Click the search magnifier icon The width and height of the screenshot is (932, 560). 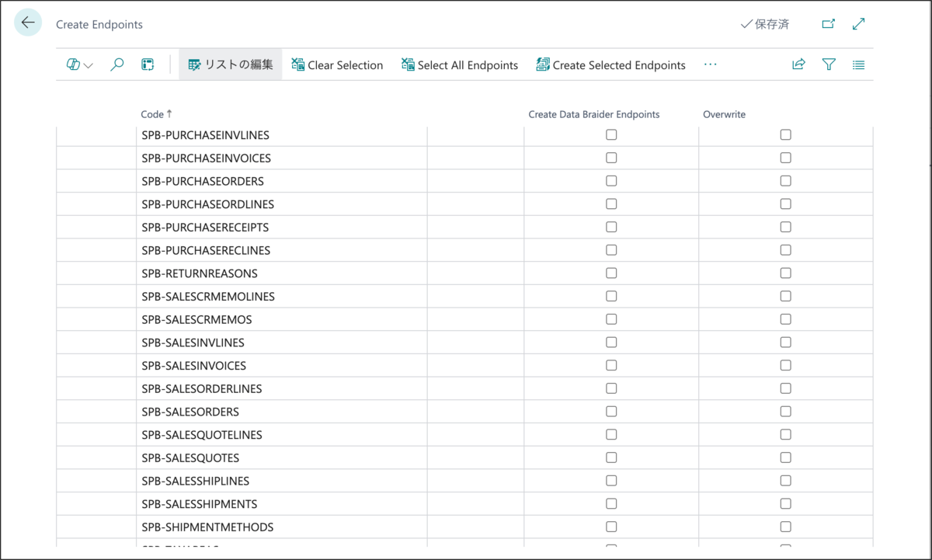pyautogui.click(x=117, y=65)
